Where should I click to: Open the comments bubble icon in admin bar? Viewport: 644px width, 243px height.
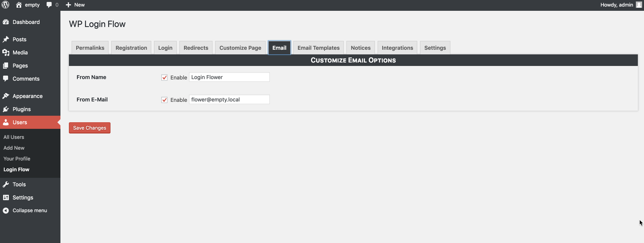click(x=49, y=5)
